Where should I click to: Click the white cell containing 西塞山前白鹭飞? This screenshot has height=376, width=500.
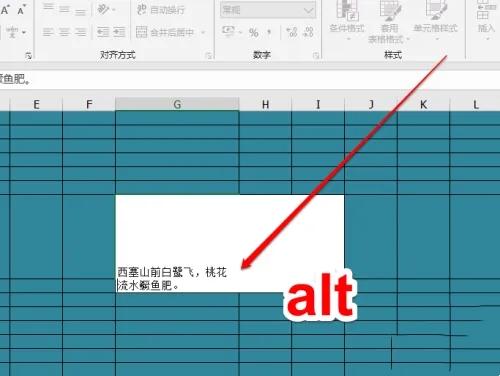pyautogui.click(x=230, y=243)
